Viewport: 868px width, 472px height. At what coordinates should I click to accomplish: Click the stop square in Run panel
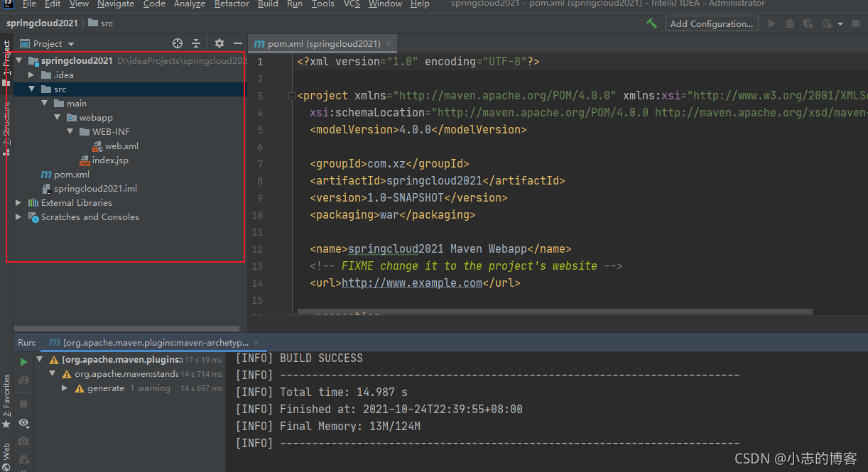coord(23,403)
